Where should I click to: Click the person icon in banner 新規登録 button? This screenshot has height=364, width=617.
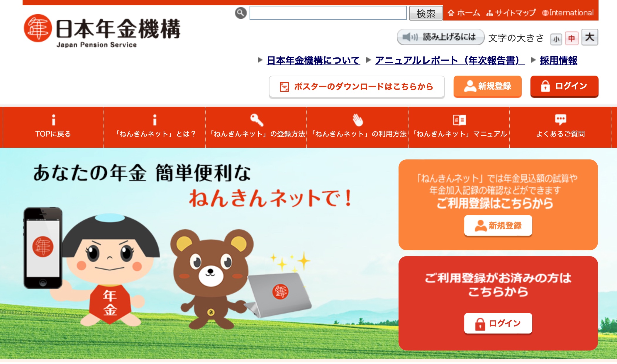pos(481,226)
